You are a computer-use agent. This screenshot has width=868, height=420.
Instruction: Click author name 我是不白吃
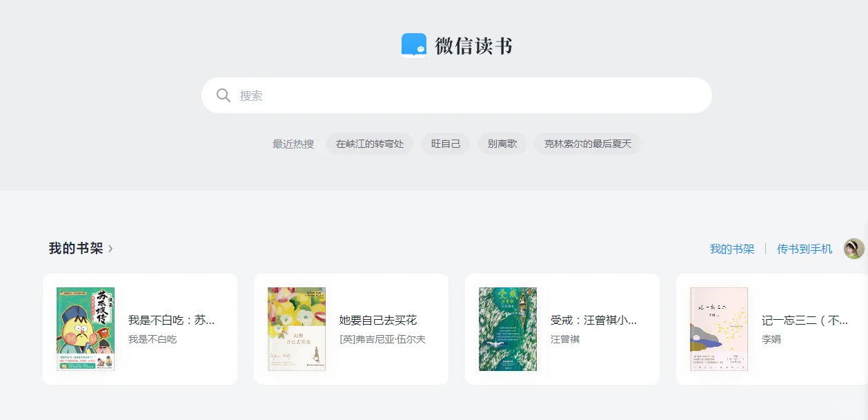pyautogui.click(x=152, y=339)
